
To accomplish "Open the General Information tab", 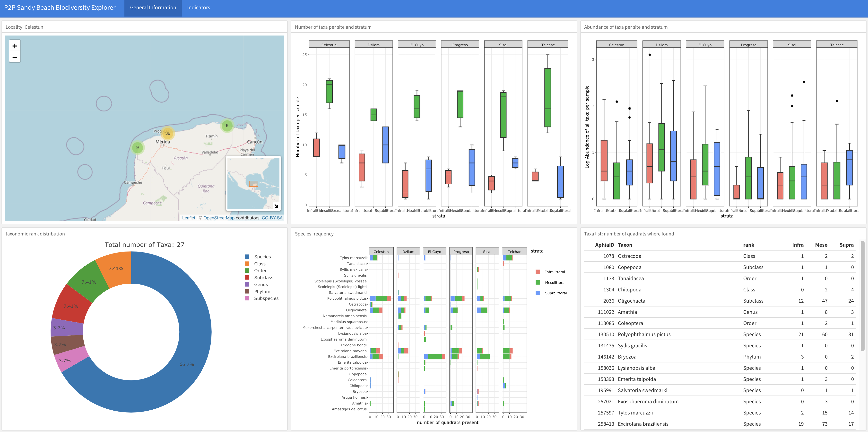I will pyautogui.click(x=153, y=8).
